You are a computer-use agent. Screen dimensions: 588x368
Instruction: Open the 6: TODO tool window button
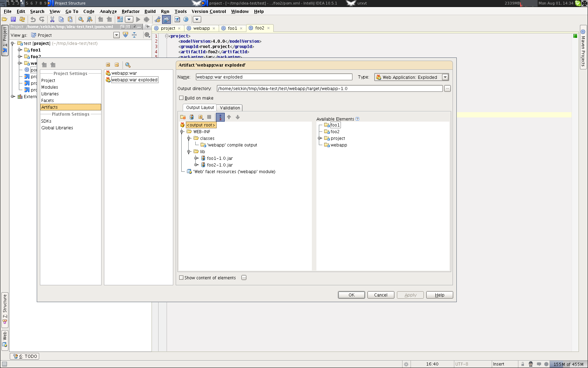point(25,356)
